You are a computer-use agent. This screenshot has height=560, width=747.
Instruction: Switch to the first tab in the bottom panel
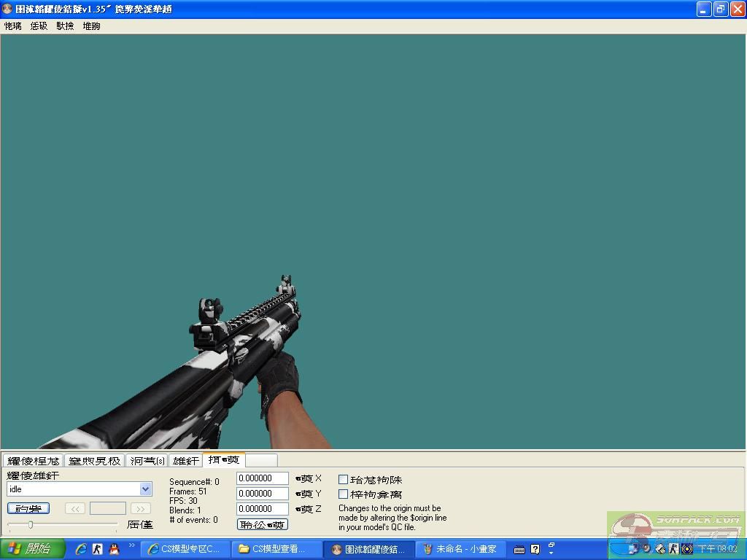coord(33,461)
